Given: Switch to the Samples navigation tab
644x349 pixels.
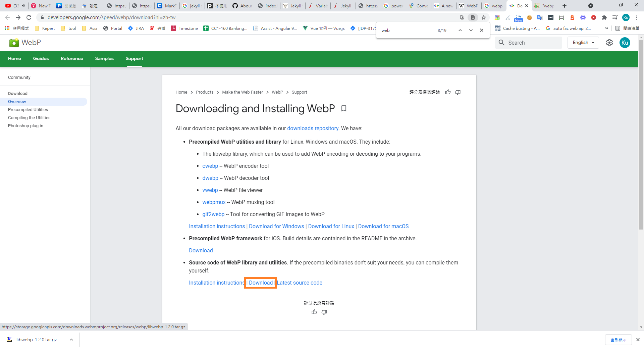Looking at the screenshot, I should pyautogui.click(x=104, y=58).
